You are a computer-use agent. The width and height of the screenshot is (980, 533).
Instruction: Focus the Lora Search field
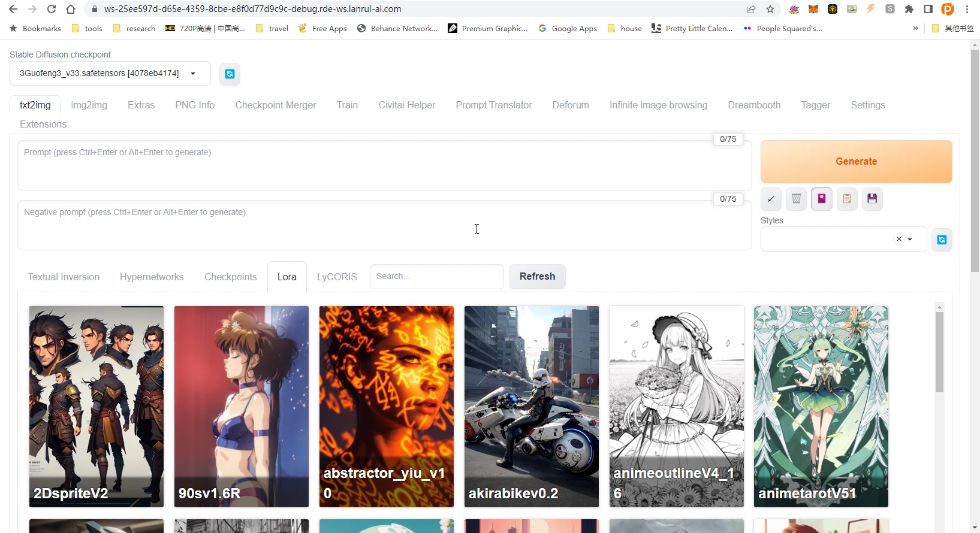pos(436,277)
